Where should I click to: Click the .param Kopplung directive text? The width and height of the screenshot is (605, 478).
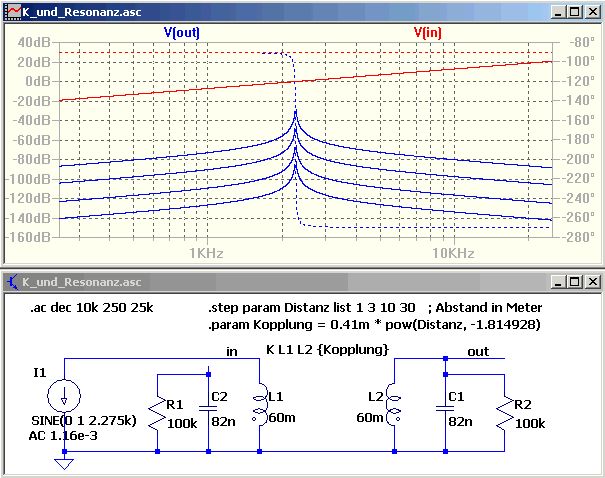(x=374, y=324)
